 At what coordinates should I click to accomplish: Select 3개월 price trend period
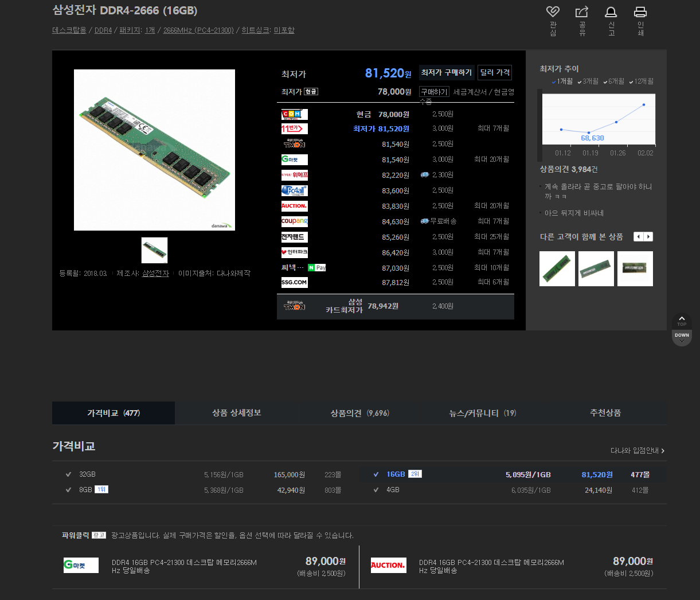pyautogui.click(x=588, y=81)
